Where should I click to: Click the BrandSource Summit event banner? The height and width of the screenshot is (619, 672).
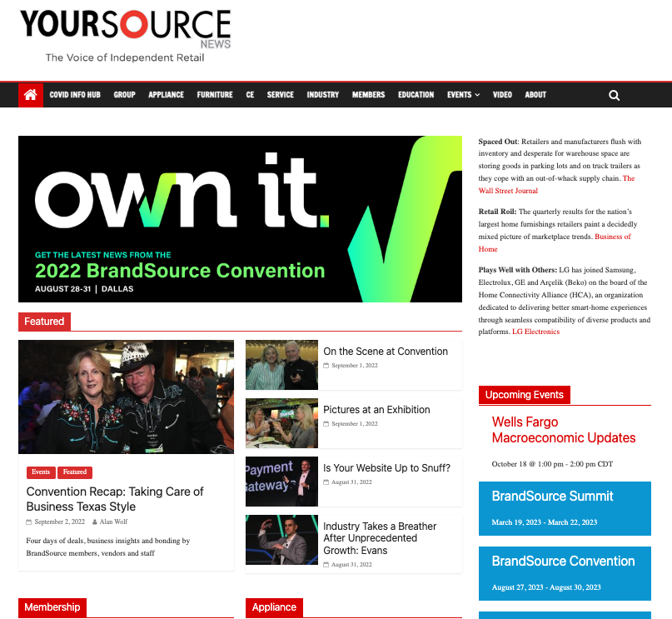click(564, 507)
